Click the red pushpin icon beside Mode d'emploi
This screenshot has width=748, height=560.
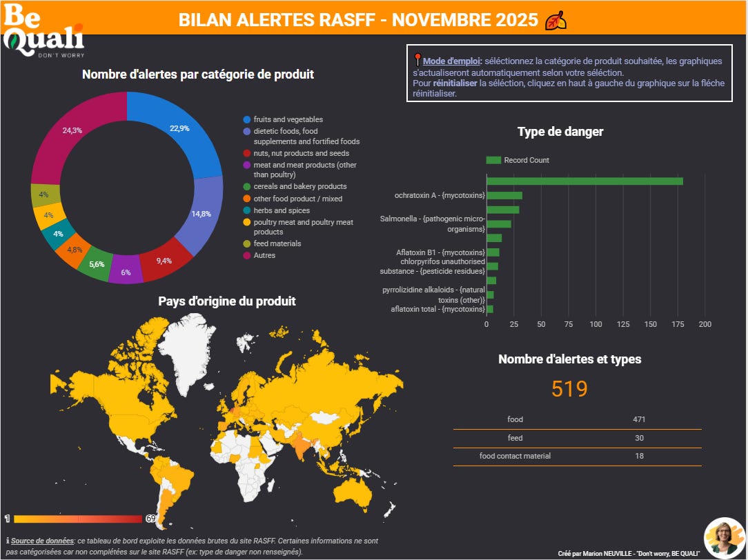[417, 60]
